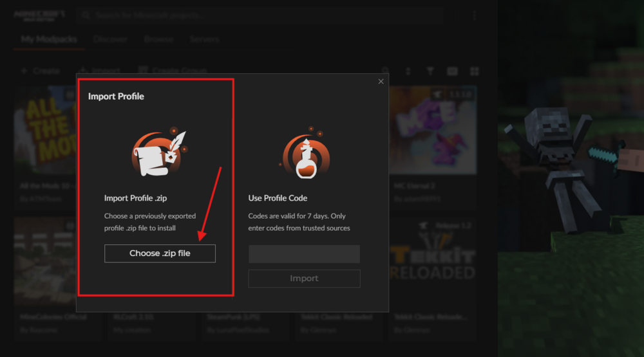644x357 pixels.
Task: Switch to grid view layout icon
Action: coord(475,71)
